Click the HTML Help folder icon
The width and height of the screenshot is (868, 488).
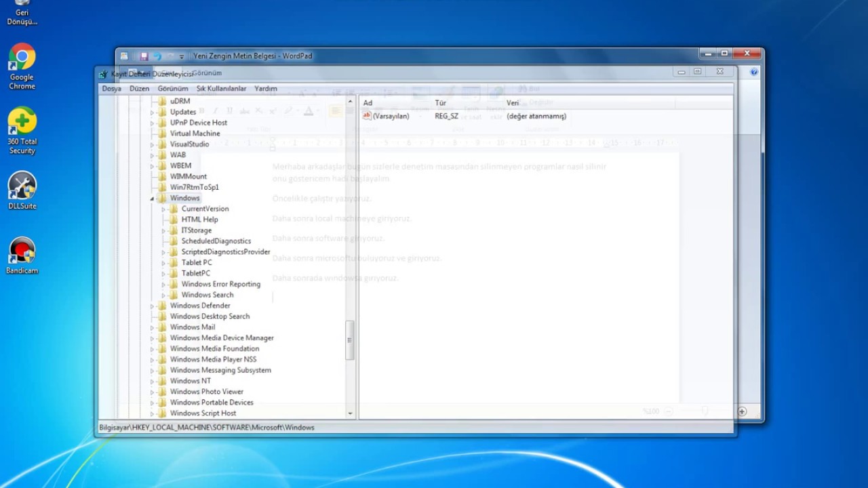point(173,220)
